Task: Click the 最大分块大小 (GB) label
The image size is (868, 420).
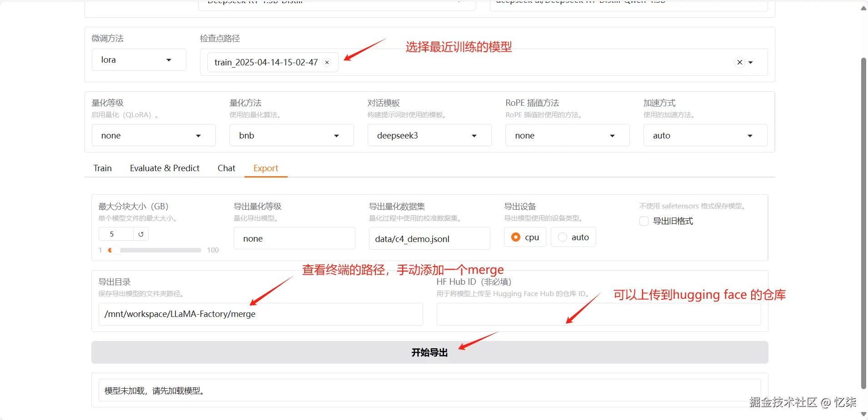Action: (134, 207)
